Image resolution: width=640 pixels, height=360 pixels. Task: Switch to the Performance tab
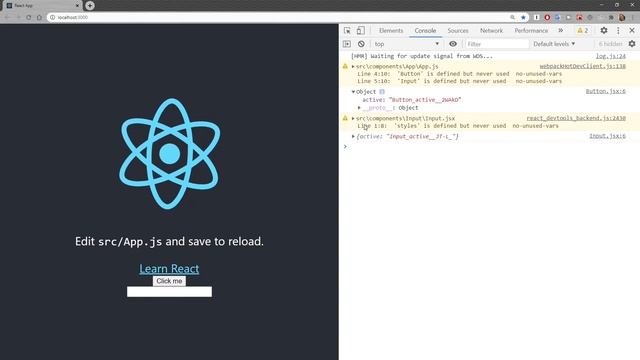point(531,31)
